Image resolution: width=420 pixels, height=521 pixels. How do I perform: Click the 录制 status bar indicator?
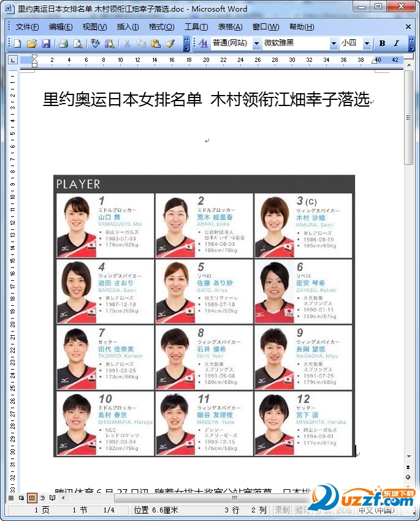282,510
